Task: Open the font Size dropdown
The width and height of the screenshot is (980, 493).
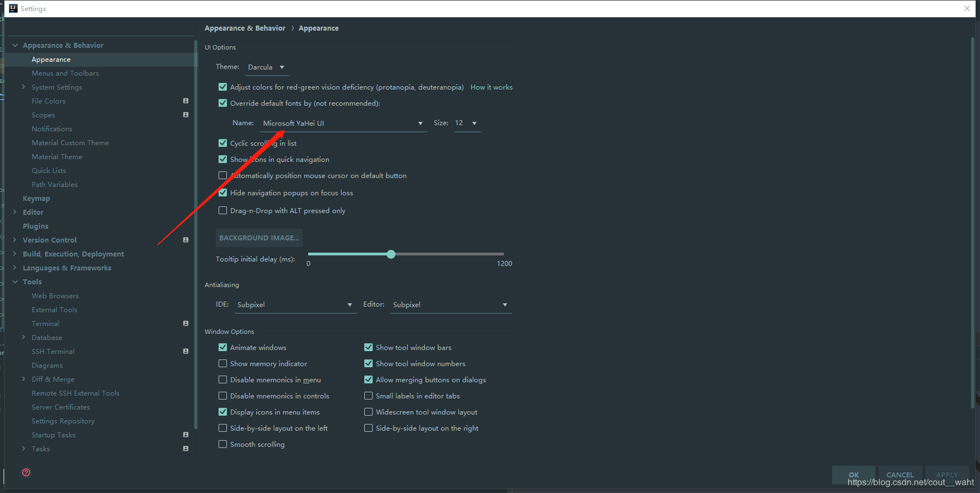Action: point(468,123)
